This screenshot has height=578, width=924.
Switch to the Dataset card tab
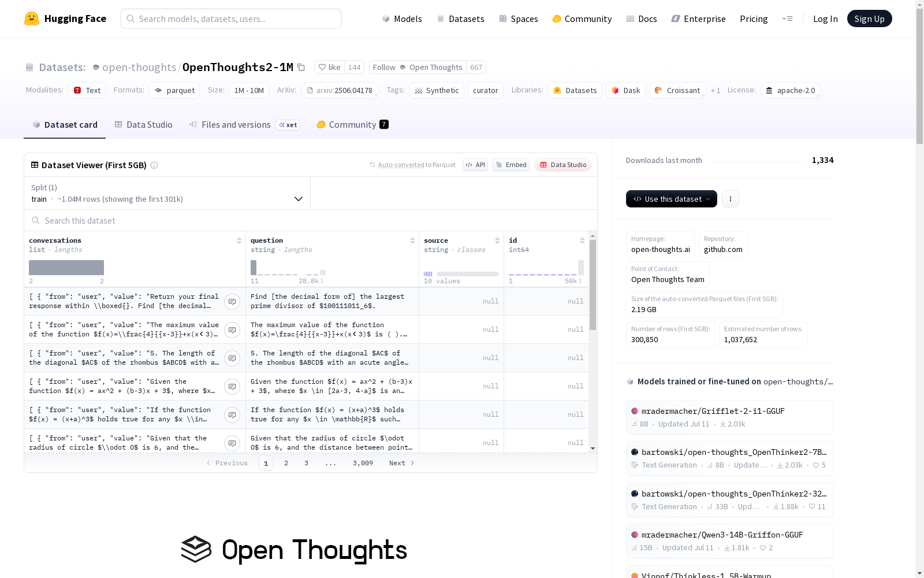coord(65,125)
